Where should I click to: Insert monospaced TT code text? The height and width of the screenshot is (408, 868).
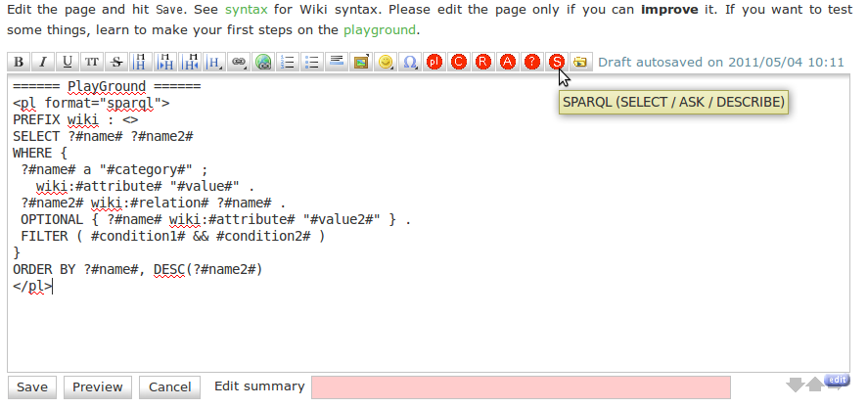(x=92, y=62)
